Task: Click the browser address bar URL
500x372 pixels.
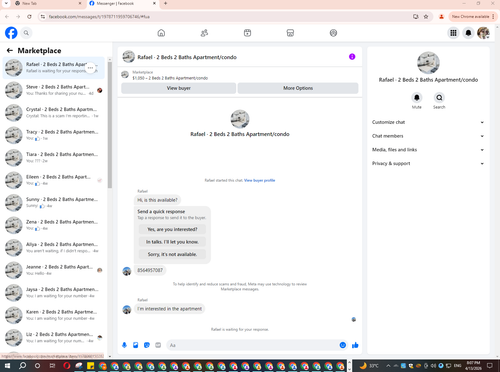Action: point(99,16)
